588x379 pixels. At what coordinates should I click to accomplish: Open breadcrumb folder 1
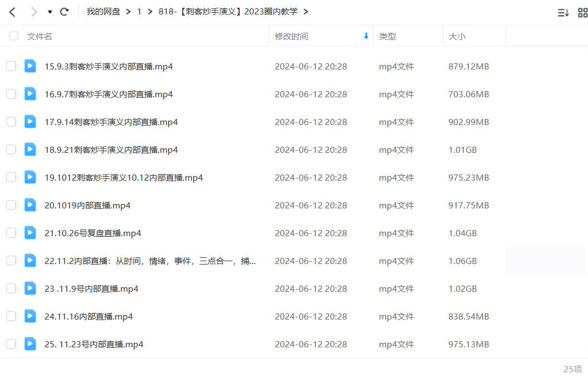[139, 12]
